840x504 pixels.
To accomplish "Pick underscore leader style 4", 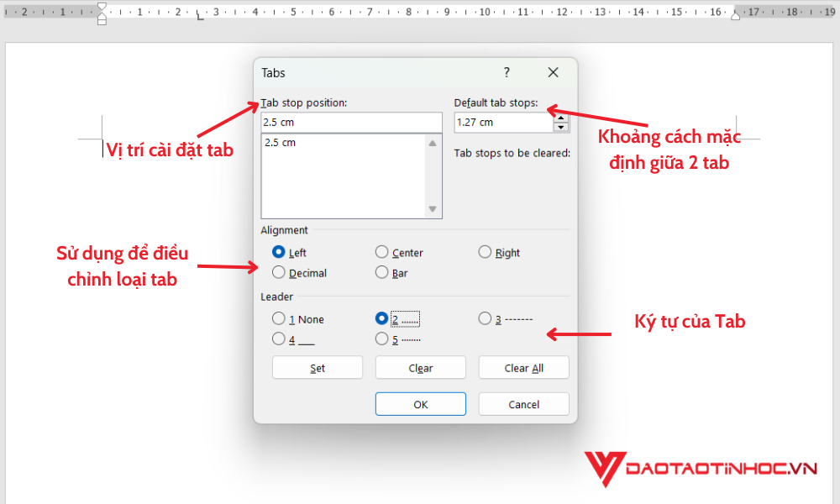I will [279, 339].
